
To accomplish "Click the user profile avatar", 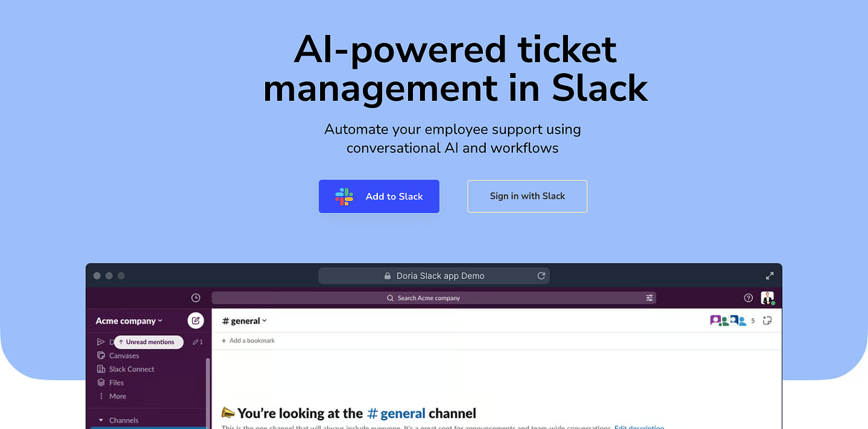I will (767, 298).
